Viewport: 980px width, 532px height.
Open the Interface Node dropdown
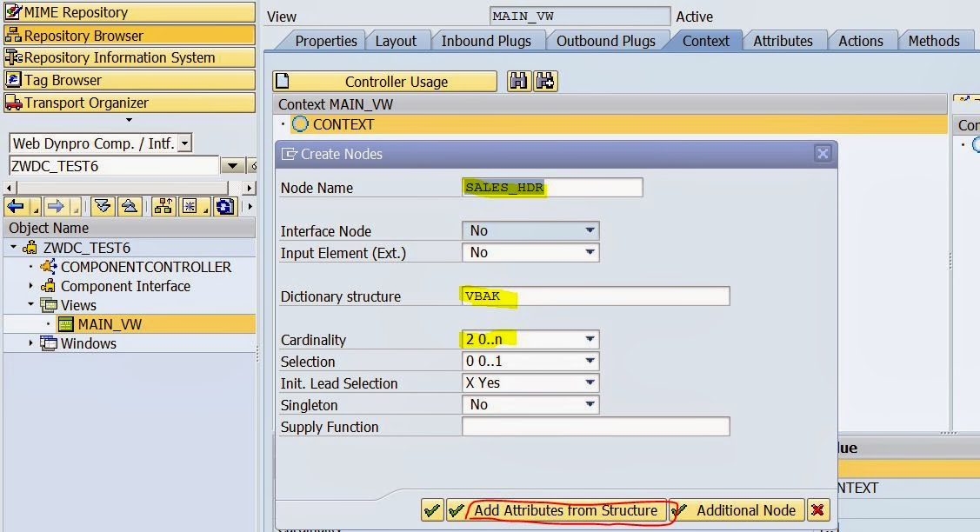point(590,230)
